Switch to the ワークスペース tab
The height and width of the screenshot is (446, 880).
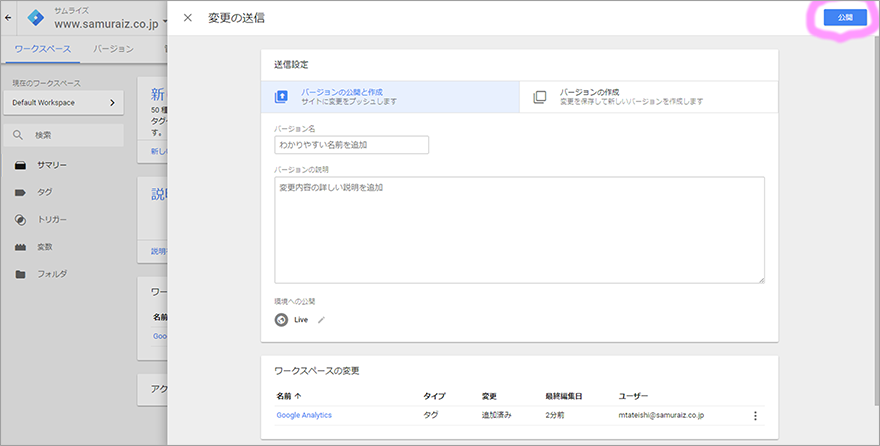41,48
